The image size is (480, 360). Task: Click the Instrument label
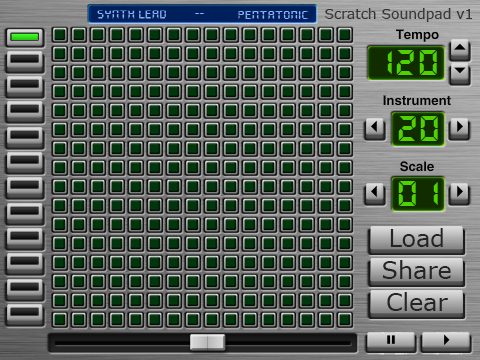tap(417, 100)
